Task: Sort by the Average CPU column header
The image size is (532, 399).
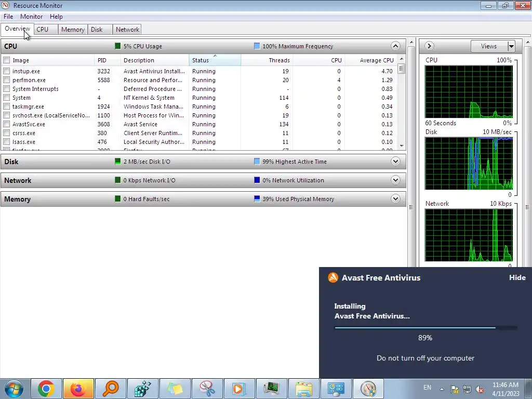Action: pyautogui.click(x=370, y=60)
